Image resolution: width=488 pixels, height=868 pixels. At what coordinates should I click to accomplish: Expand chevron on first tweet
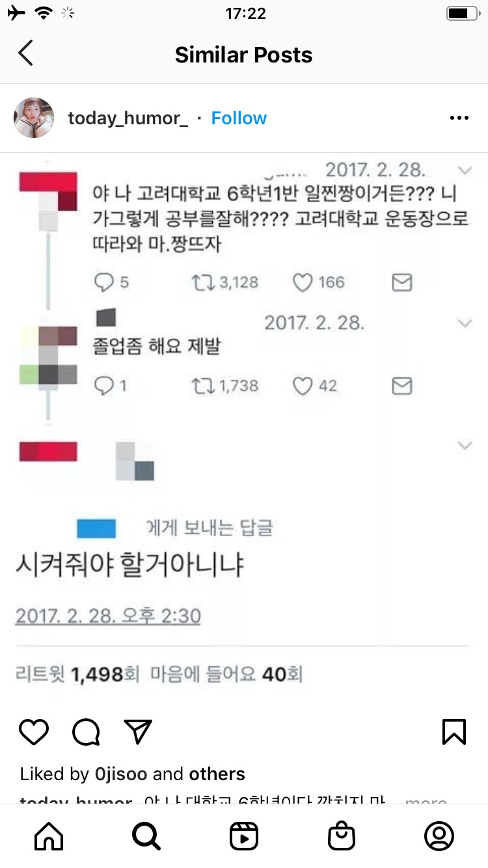coord(465,170)
